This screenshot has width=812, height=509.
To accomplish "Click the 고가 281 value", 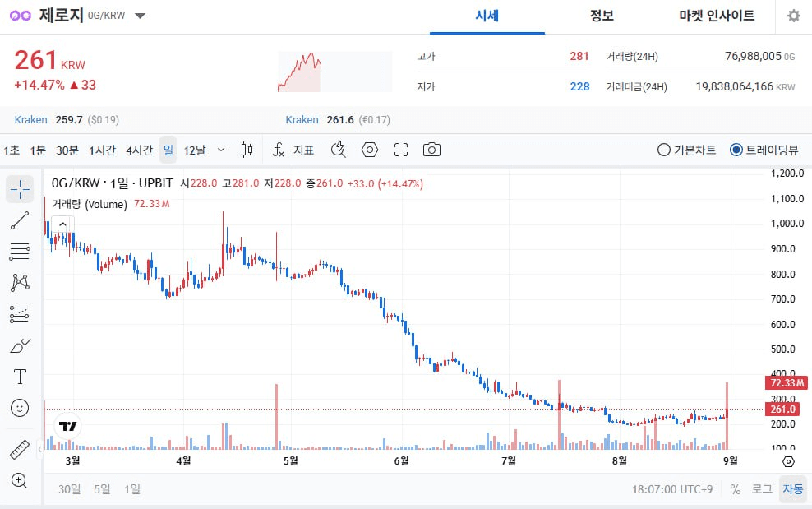I will pos(579,56).
